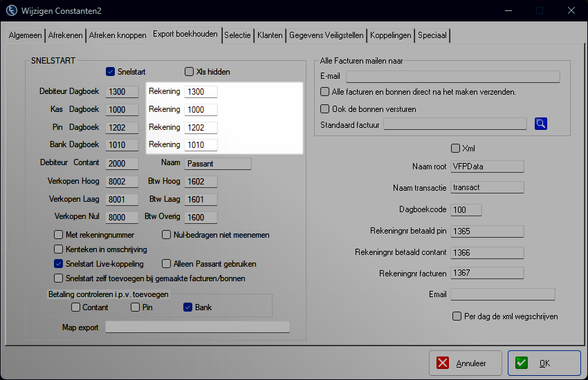Enable the Xls hidden checkbox

pos(189,72)
